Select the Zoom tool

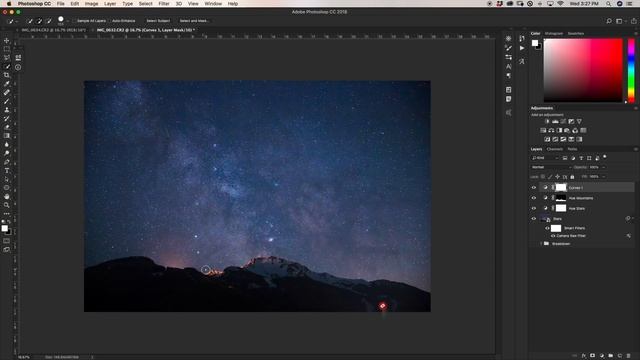pos(7,205)
